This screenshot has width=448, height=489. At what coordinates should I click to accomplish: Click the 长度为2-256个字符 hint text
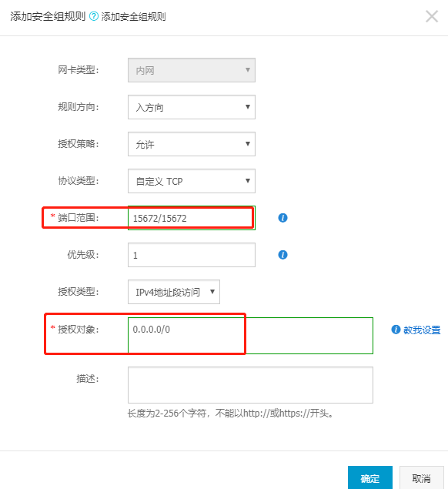point(231,414)
